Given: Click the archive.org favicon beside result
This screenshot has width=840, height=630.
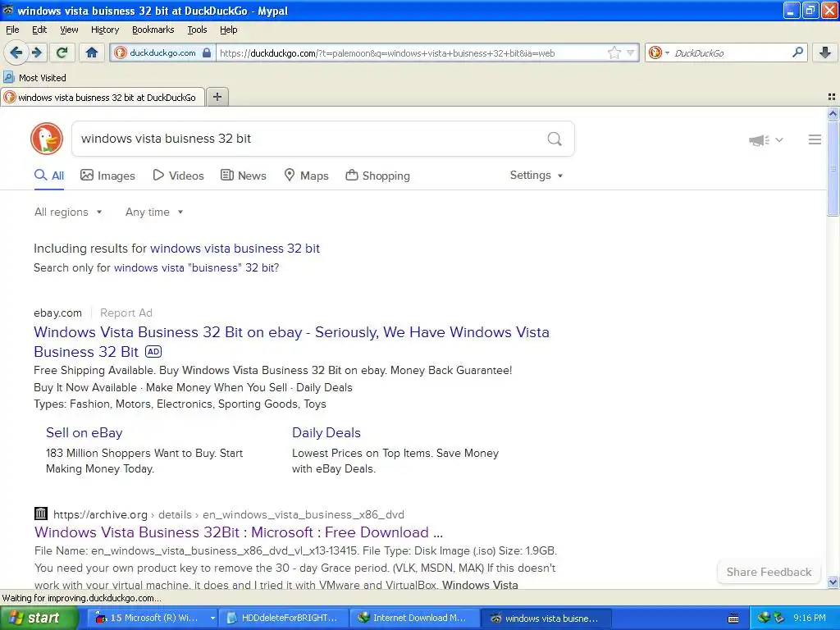Looking at the screenshot, I should [41, 514].
